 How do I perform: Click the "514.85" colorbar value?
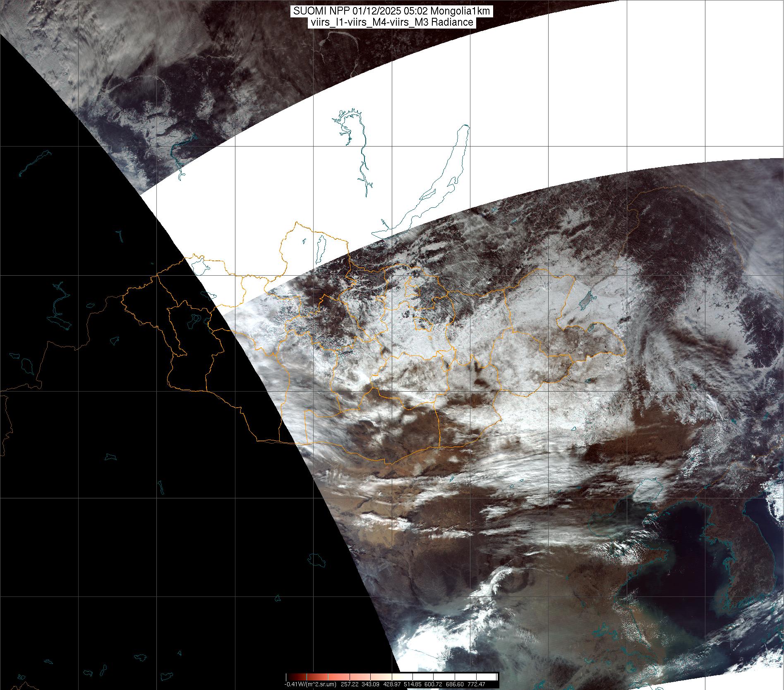coord(413,684)
